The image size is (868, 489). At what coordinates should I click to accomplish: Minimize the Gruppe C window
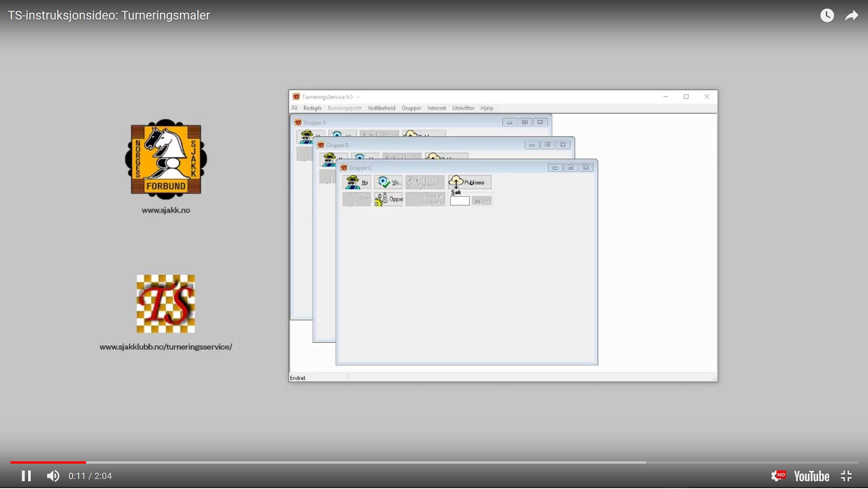tap(555, 168)
